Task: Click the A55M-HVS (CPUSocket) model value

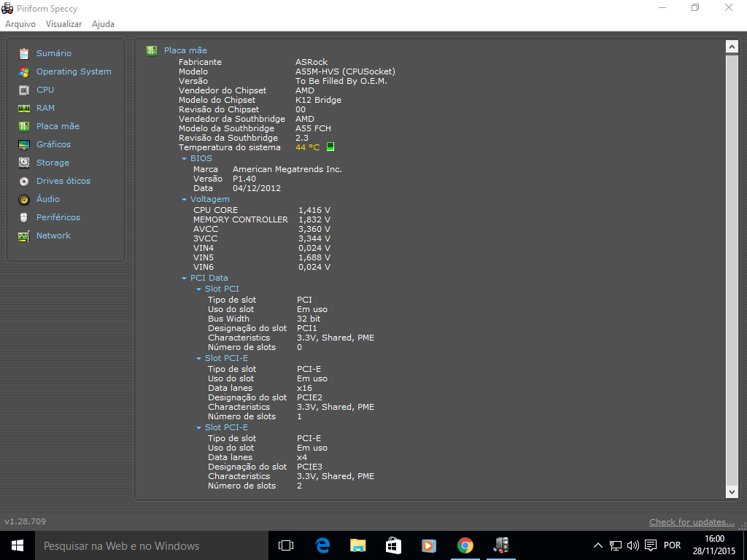Action: click(345, 72)
